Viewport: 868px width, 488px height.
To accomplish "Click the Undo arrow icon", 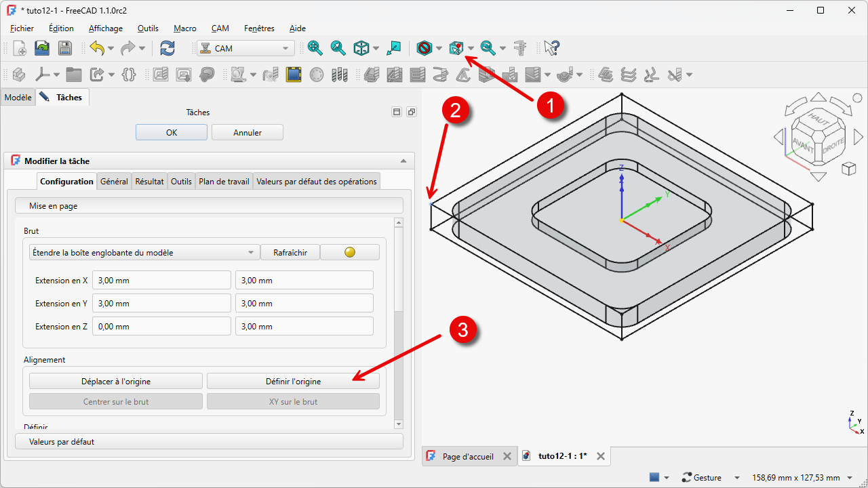I will (x=97, y=48).
